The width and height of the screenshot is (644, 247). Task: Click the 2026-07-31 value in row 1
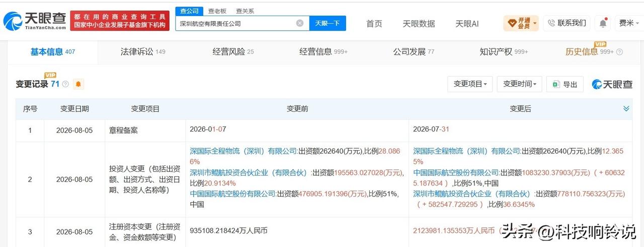(431, 130)
